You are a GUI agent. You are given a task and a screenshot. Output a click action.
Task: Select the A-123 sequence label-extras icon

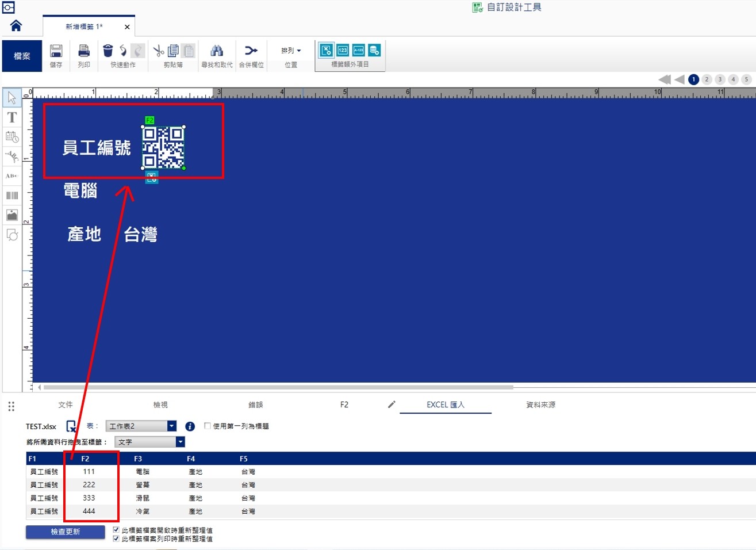click(x=359, y=50)
